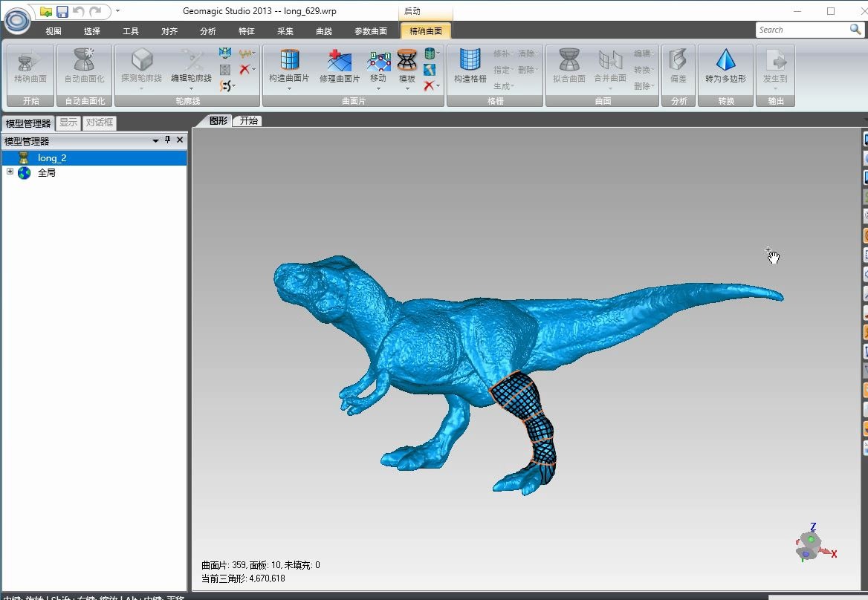
Task: Switch to the 曲线 ribbon tab
Action: [x=325, y=31]
